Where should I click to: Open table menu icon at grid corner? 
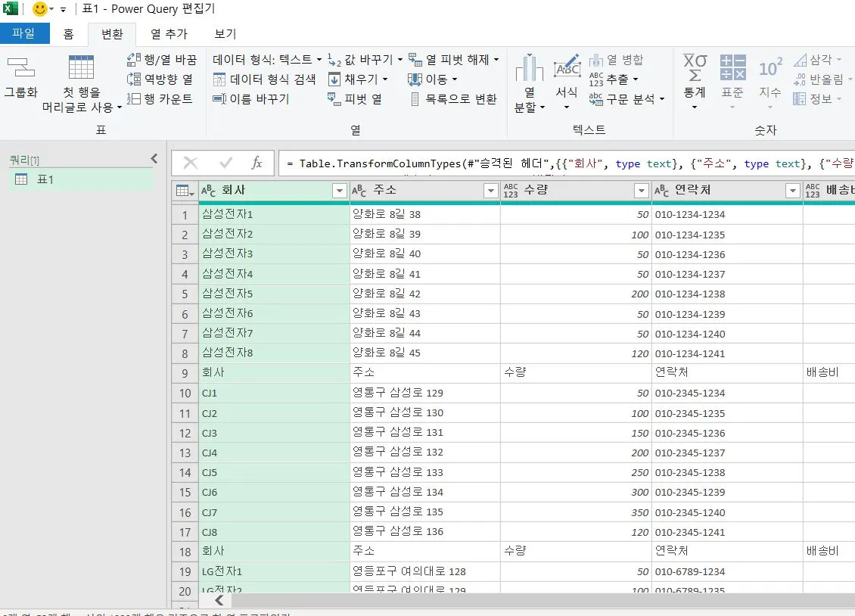(x=185, y=190)
